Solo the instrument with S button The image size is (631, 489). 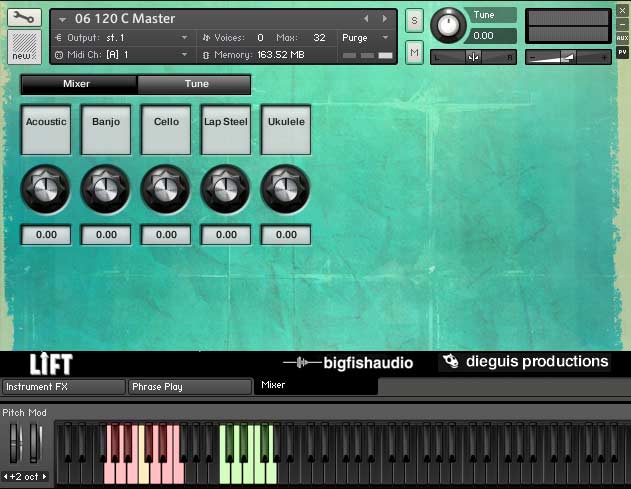click(x=414, y=20)
